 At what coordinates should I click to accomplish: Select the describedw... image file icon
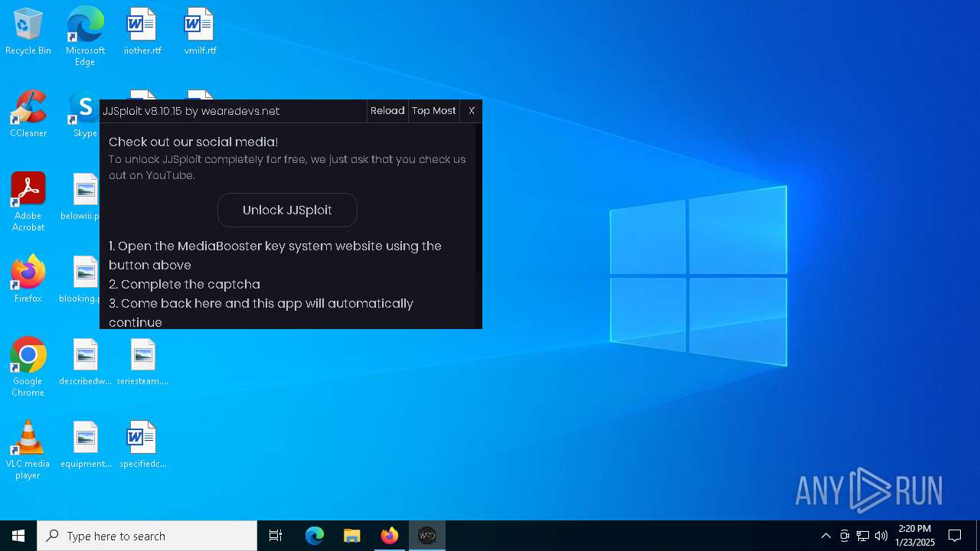(85, 362)
